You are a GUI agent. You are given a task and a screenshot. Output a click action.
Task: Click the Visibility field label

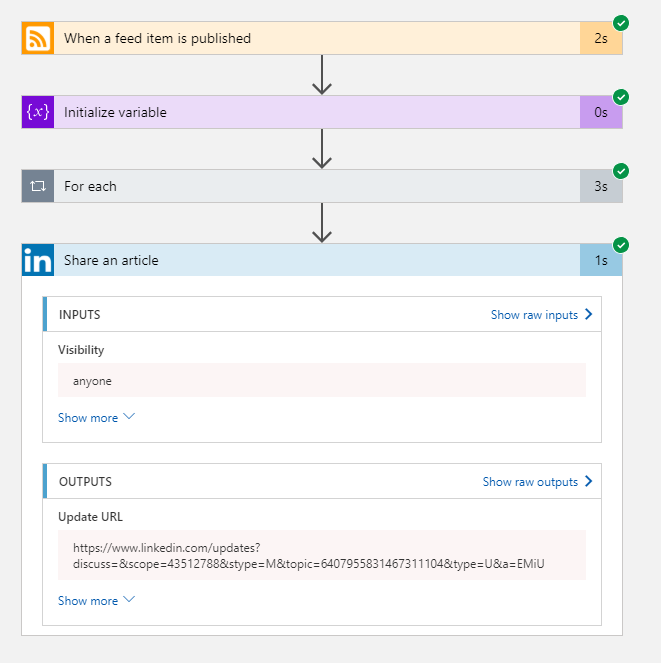(x=81, y=350)
